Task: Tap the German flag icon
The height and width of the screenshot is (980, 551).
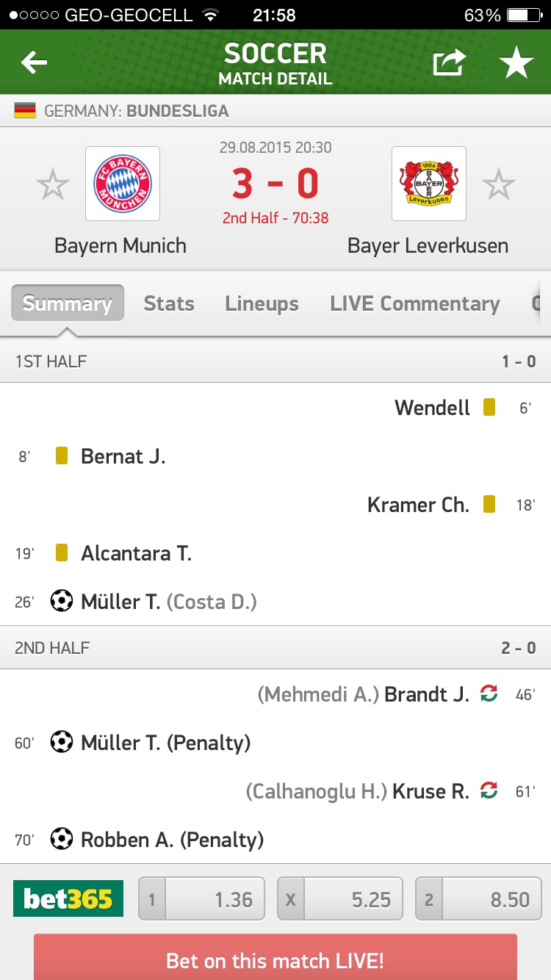Action: click(25, 112)
